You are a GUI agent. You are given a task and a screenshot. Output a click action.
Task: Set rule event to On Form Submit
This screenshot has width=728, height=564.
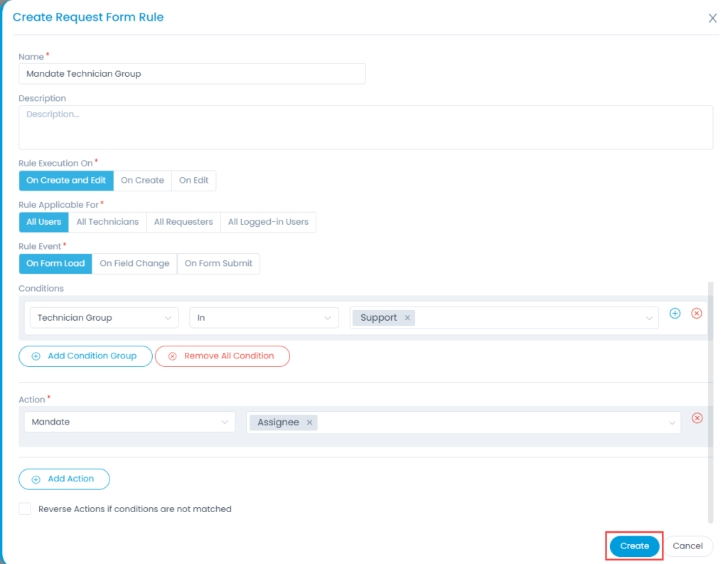click(x=218, y=263)
